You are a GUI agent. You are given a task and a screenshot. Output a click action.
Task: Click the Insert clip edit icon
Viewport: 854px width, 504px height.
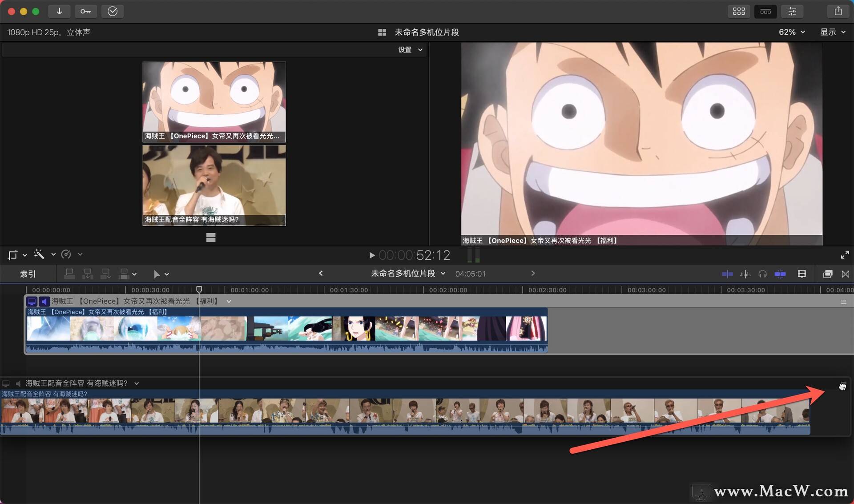click(x=88, y=274)
